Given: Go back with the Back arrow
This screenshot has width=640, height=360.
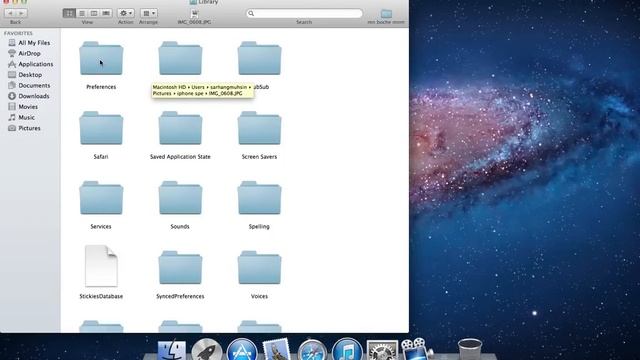Looking at the screenshot, I should pos(10,13).
